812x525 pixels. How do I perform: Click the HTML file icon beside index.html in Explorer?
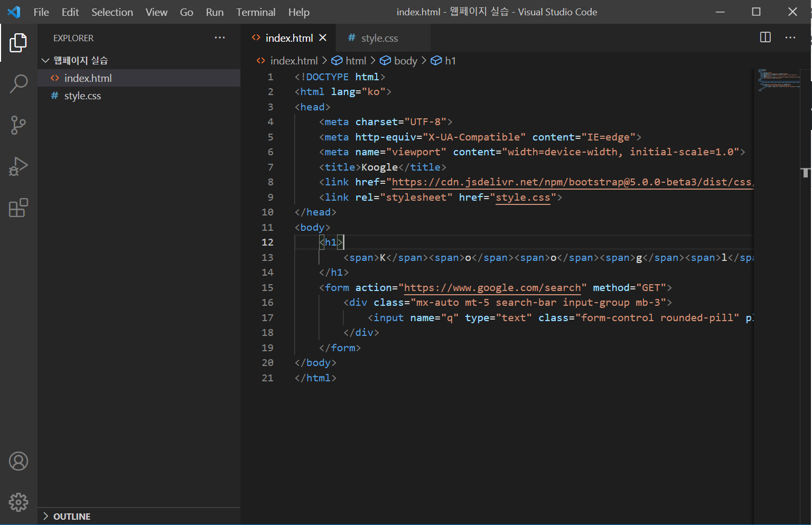pos(55,78)
